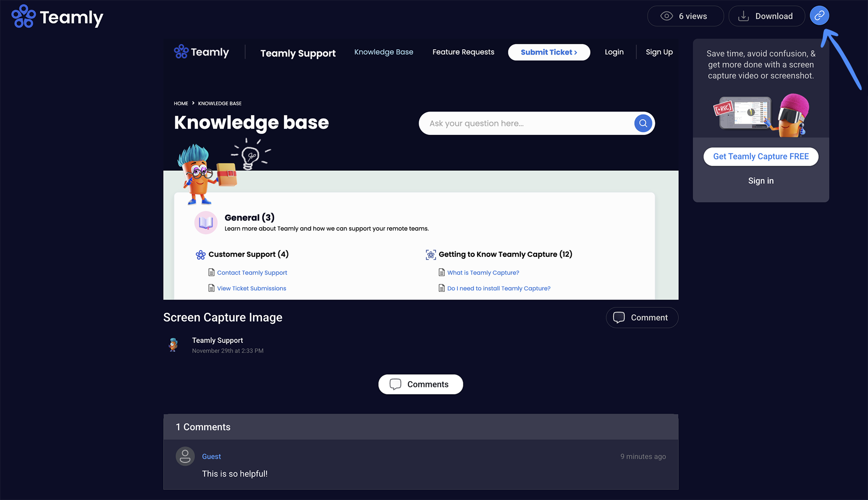Click Get Teamly Capture FREE button
The height and width of the screenshot is (500, 868).
[761, 157]
